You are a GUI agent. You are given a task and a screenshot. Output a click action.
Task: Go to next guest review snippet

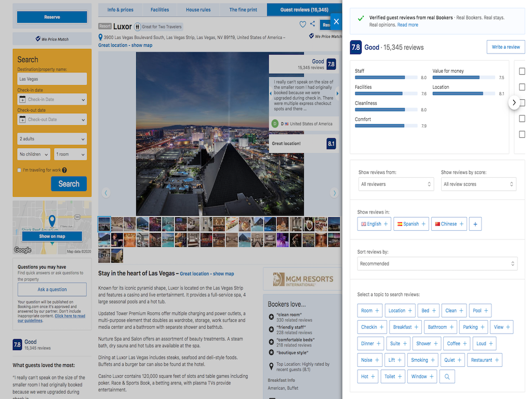click(x=337, y=94)
